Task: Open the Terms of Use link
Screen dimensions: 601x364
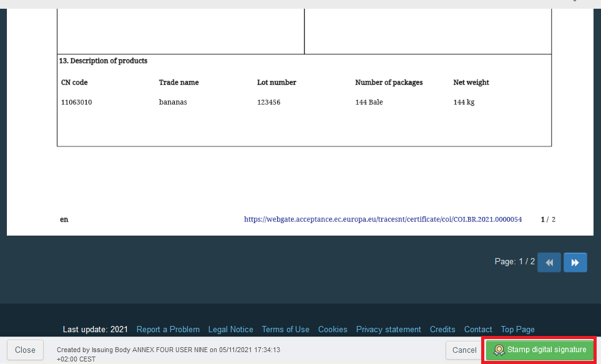Action: coord(285,330)
